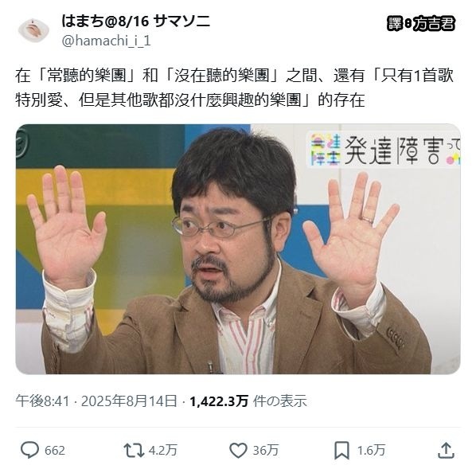The image size is (476, 473).
Task: Click the 662 replies count
Action: (55, 450)
